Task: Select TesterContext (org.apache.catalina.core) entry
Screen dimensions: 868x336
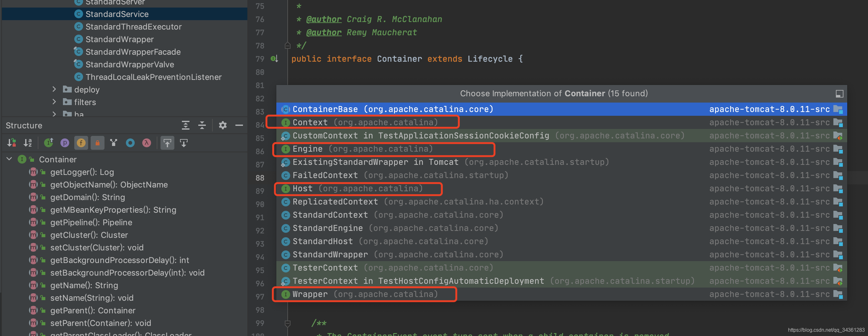Action: [x=561, y=268]
